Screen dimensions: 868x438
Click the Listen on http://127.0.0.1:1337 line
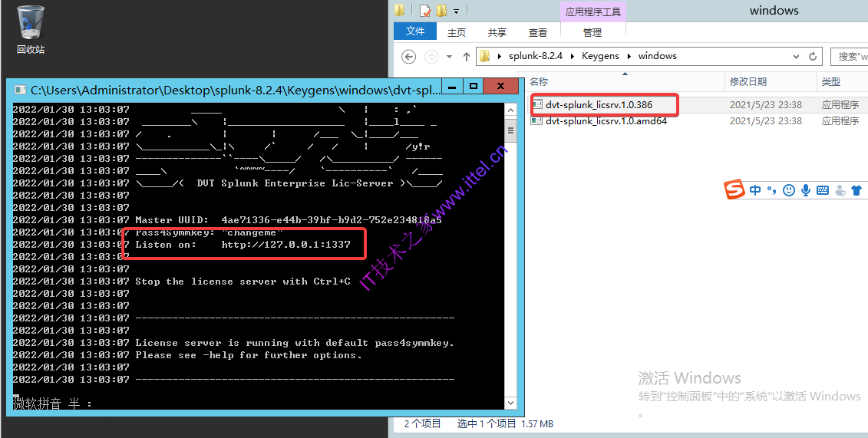243,244
